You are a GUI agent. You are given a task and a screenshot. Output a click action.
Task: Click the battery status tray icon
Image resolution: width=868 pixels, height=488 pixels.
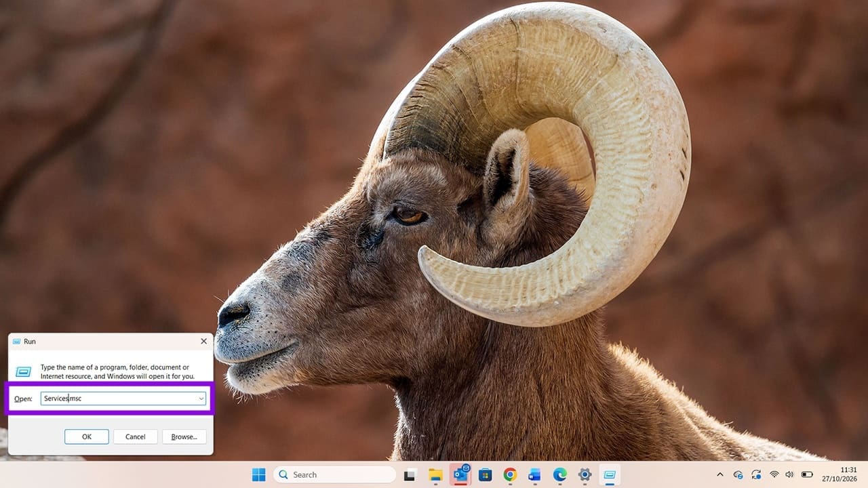807,474
